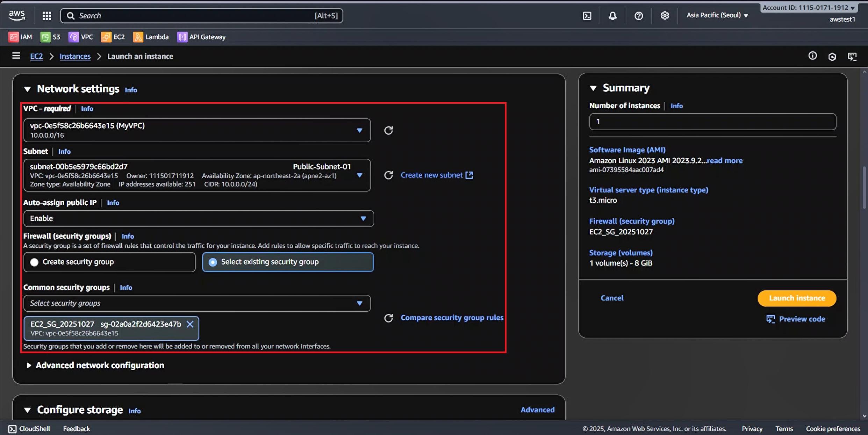Viewport: 868px width, 435px height.
Task: Toggle the side navigation hamburger menu
Action: (x=16, y=56)
